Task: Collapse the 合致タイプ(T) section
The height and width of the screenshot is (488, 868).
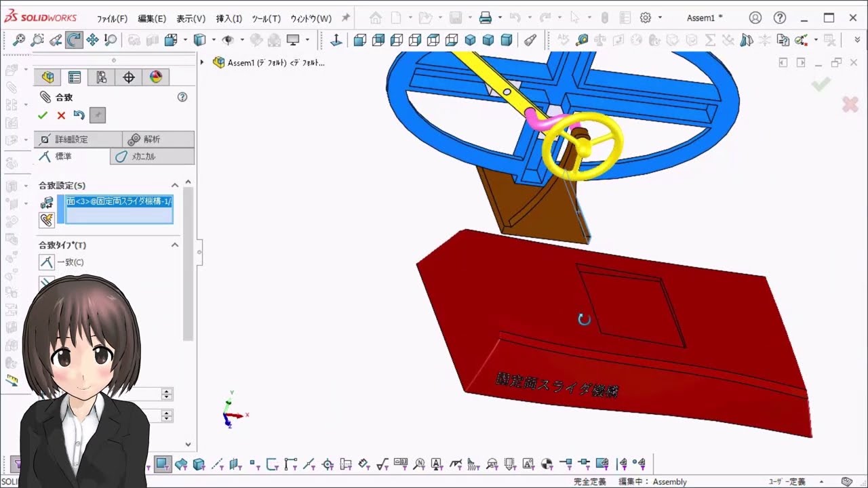Action: click(174, 245)
